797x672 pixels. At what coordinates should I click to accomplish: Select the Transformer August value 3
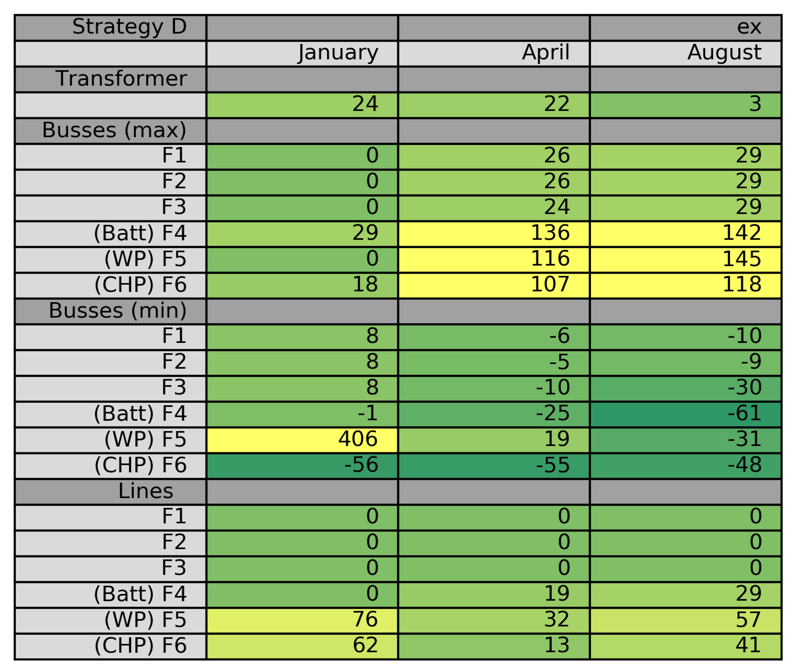coord(685,105)
